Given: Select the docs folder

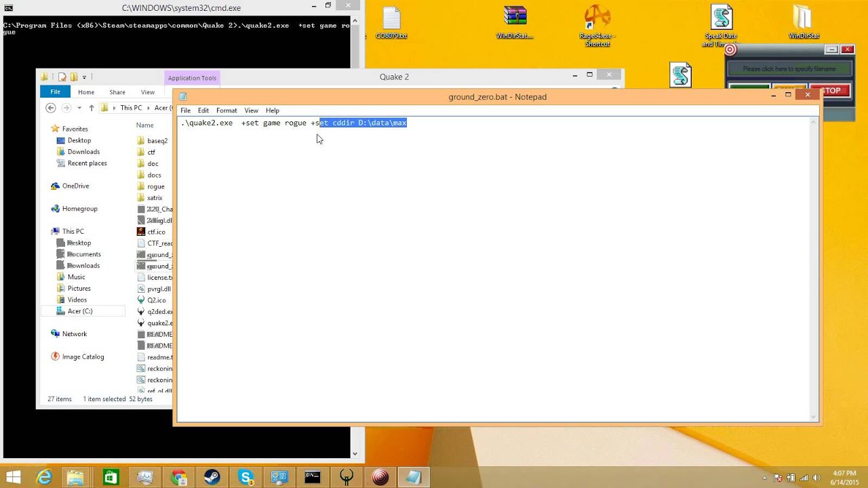Looking at the screenshot, I should pyautogui.click(x=154, y=175).
